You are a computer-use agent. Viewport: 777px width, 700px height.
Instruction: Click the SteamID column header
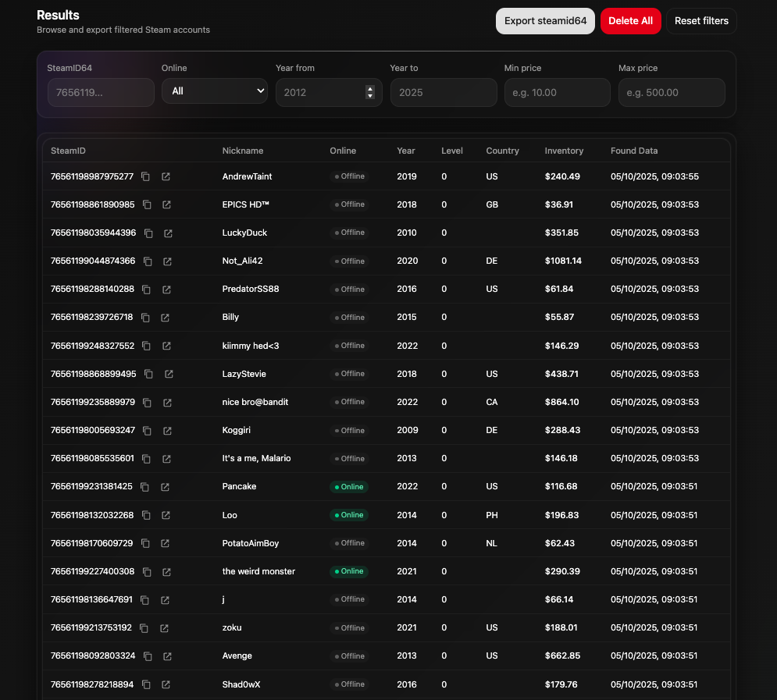[x=68, y=151]
